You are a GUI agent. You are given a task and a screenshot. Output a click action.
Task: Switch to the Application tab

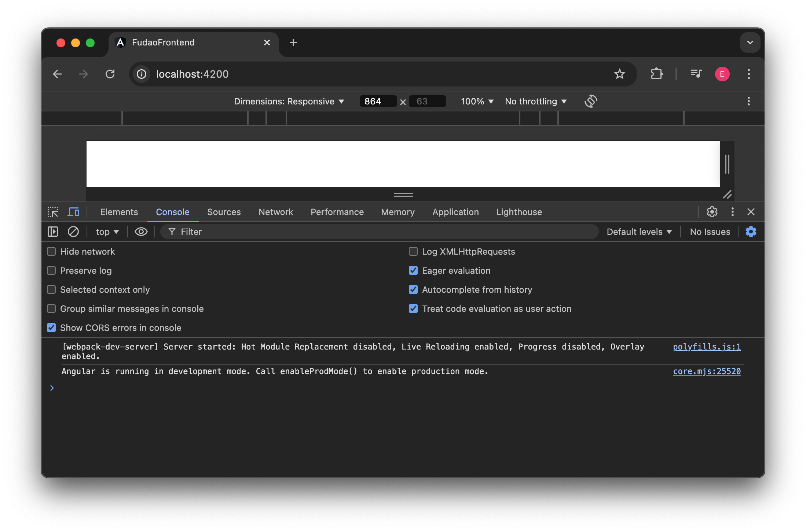[455, 212]
